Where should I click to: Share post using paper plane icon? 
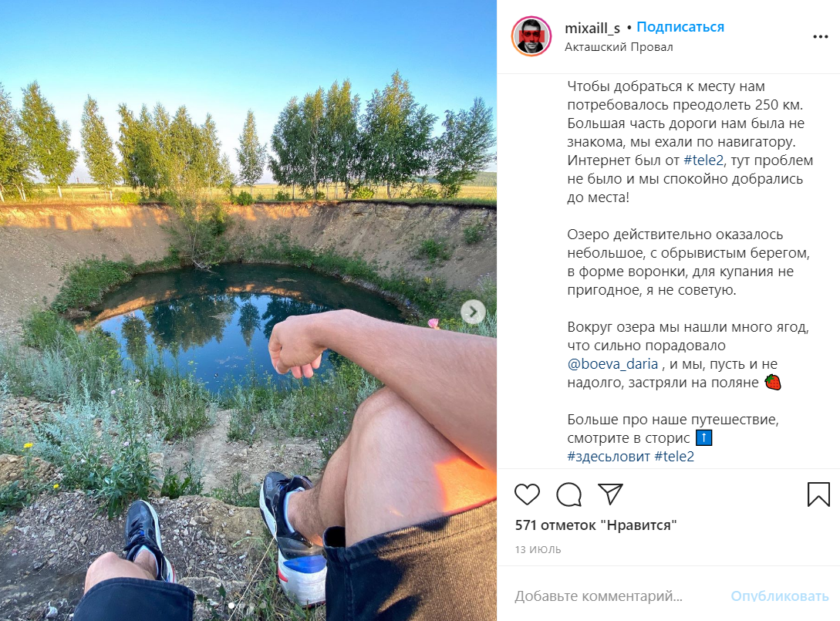[x=610, y=494]
